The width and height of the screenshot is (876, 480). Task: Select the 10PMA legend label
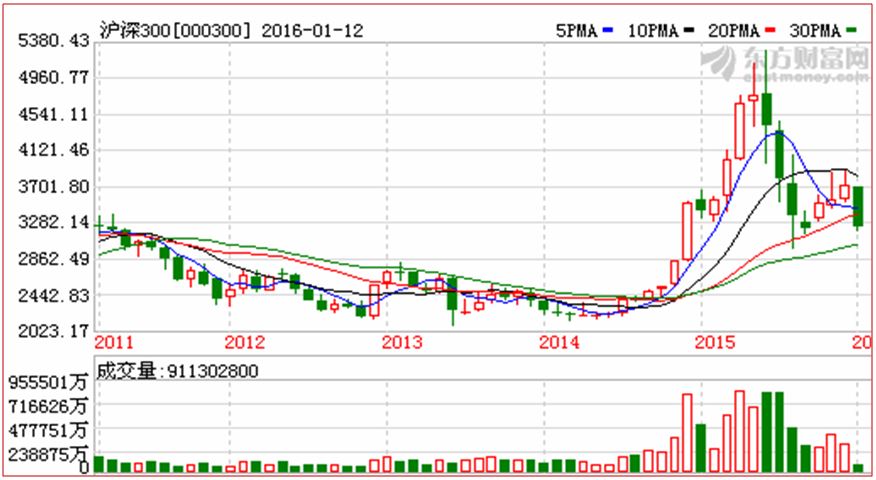pos(653,30)
